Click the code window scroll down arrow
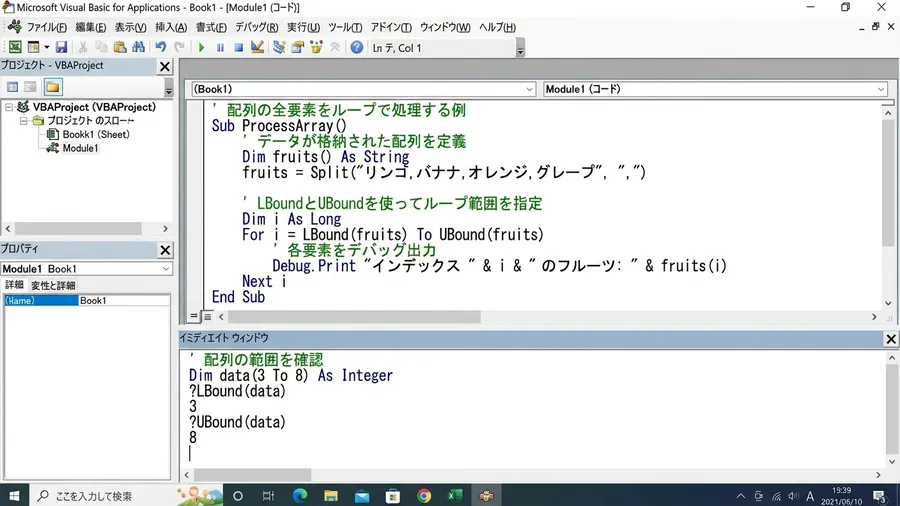This screenshot has height=506, width=900. tap(888, 303)
